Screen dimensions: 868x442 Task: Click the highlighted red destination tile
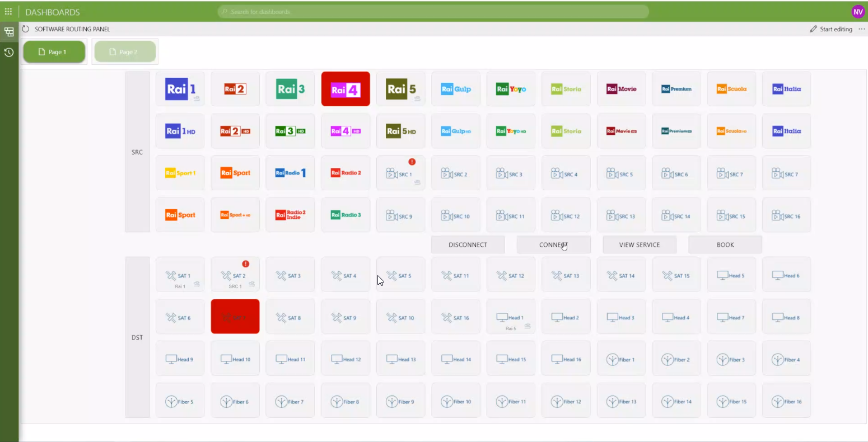[x=235, y=316]
